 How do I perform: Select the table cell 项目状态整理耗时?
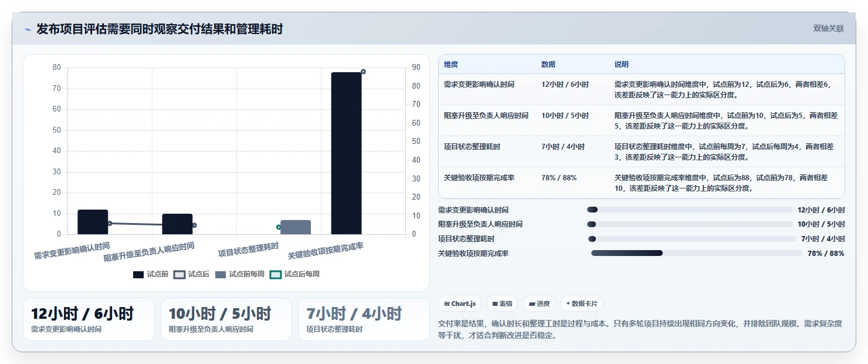487,151
